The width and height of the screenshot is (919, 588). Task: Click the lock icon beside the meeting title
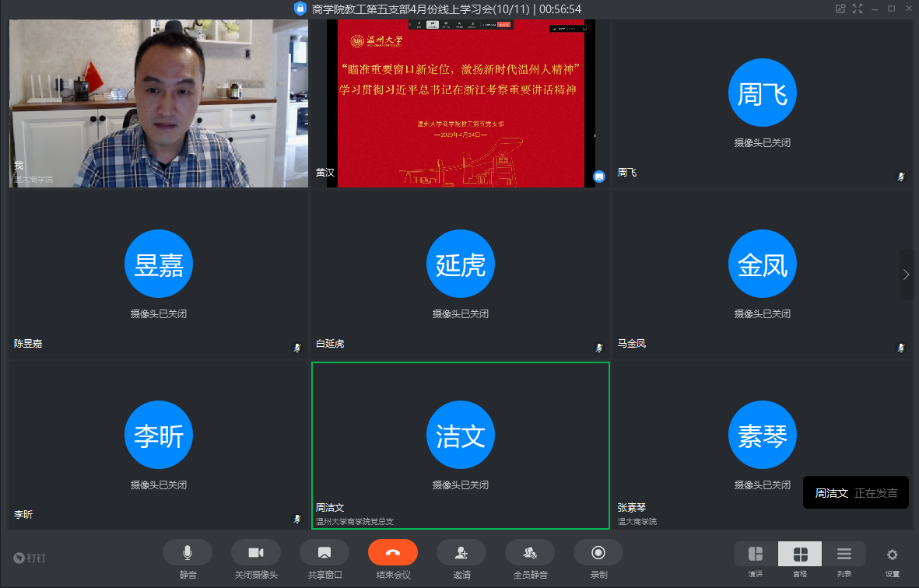point(300,9)
